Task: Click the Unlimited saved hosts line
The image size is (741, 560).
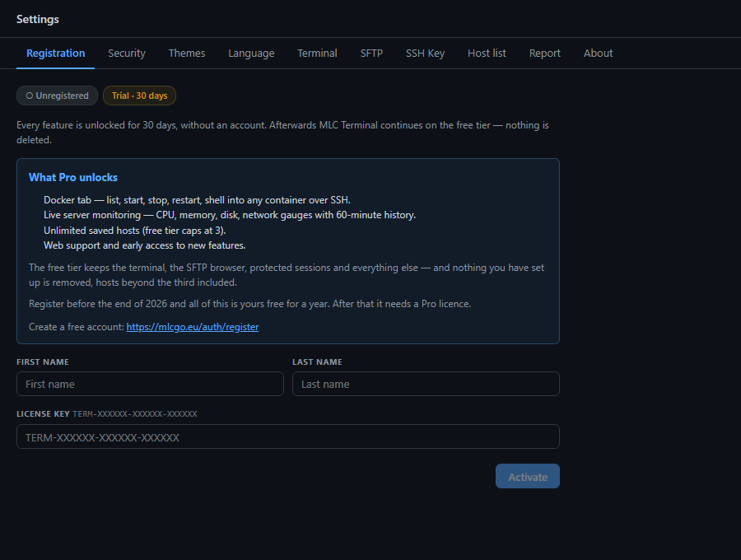Action: click(x=135, y=230)
